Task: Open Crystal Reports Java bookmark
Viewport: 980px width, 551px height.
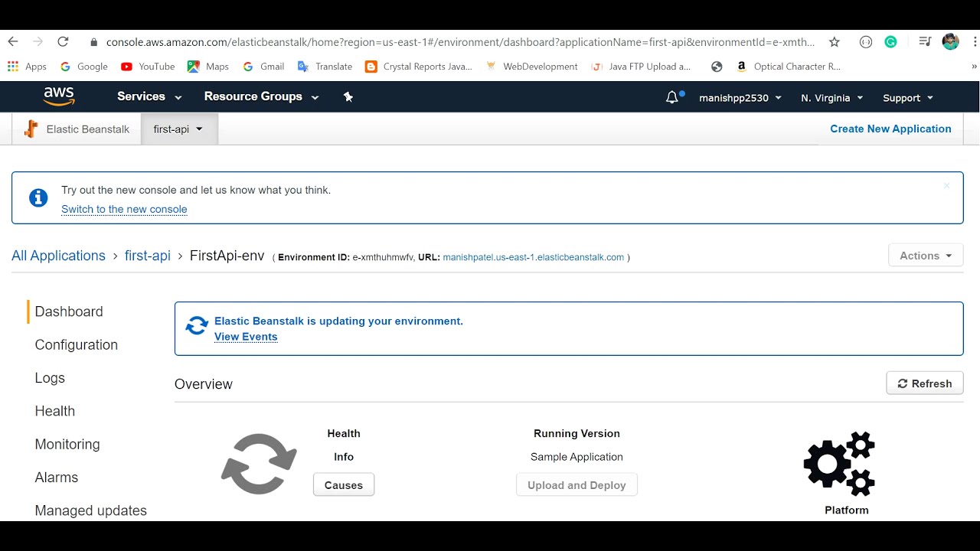Action: [x=419, y=67]
